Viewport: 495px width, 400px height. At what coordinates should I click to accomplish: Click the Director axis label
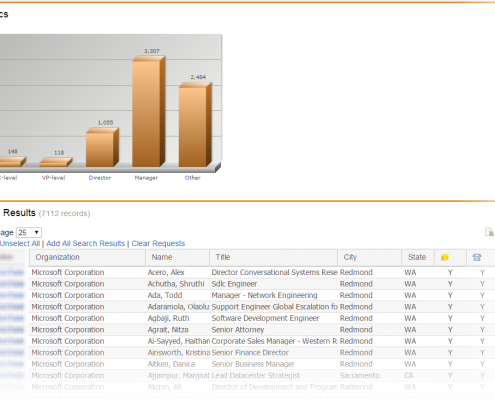100,178
